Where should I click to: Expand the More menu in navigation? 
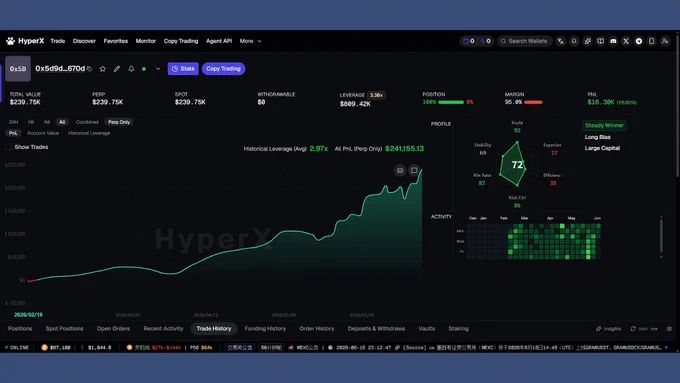tap(250, 41)
